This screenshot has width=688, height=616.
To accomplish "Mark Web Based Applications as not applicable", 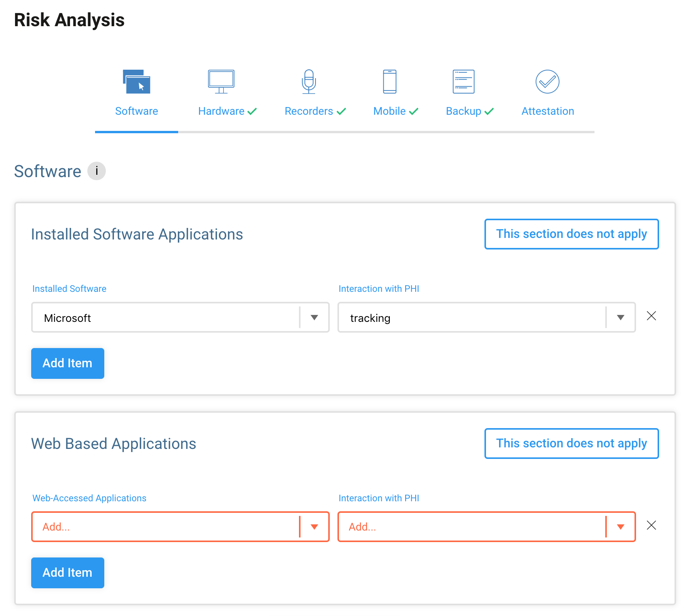I will 571,444.
